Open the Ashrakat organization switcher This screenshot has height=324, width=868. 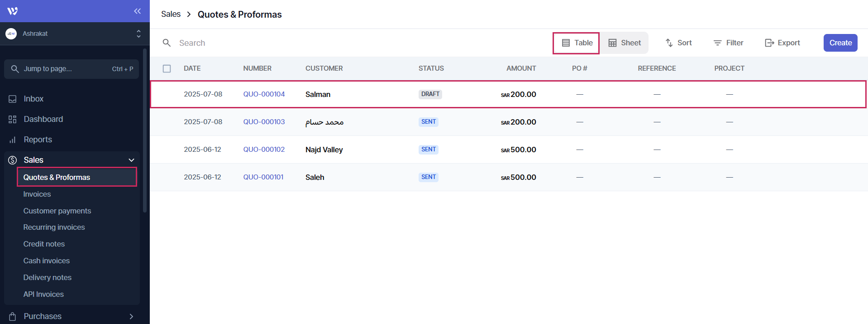[72, 34]
